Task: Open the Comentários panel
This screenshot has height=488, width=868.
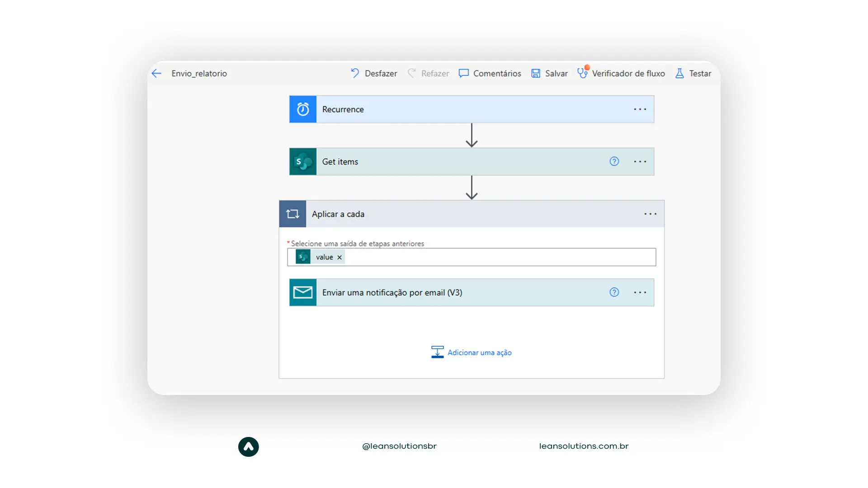Action: click(x=490, y=73)
